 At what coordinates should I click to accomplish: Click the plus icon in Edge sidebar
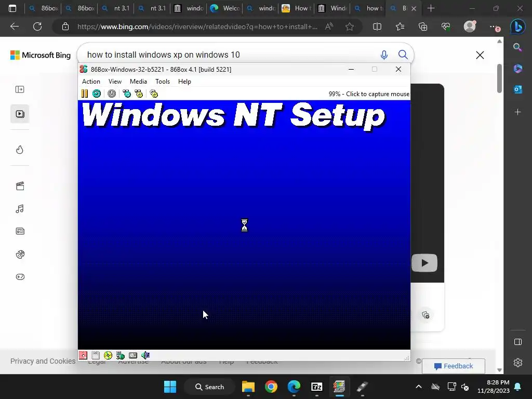(x=518, y=112)
